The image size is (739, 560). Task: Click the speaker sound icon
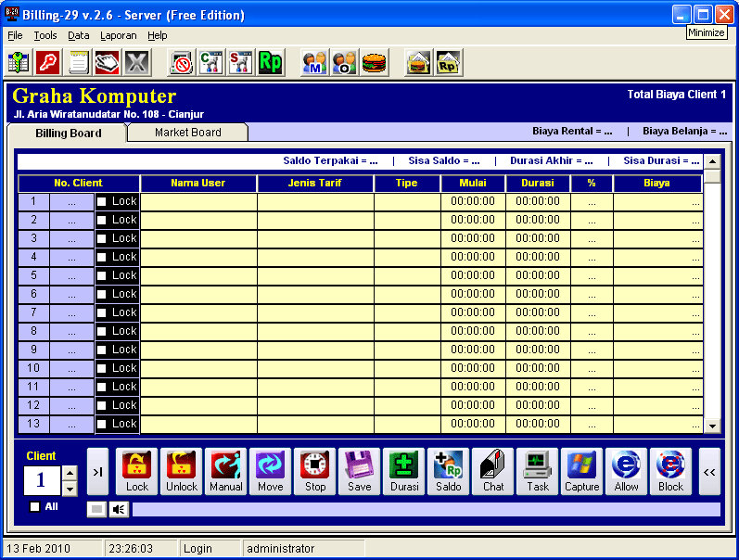(x=119, y=509)
